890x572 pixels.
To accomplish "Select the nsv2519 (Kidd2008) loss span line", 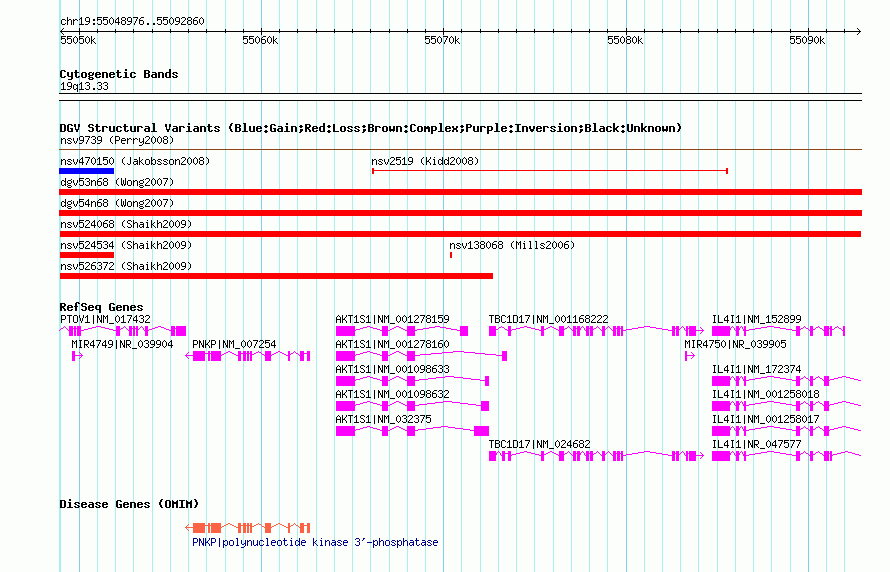I will pos(550,171).
